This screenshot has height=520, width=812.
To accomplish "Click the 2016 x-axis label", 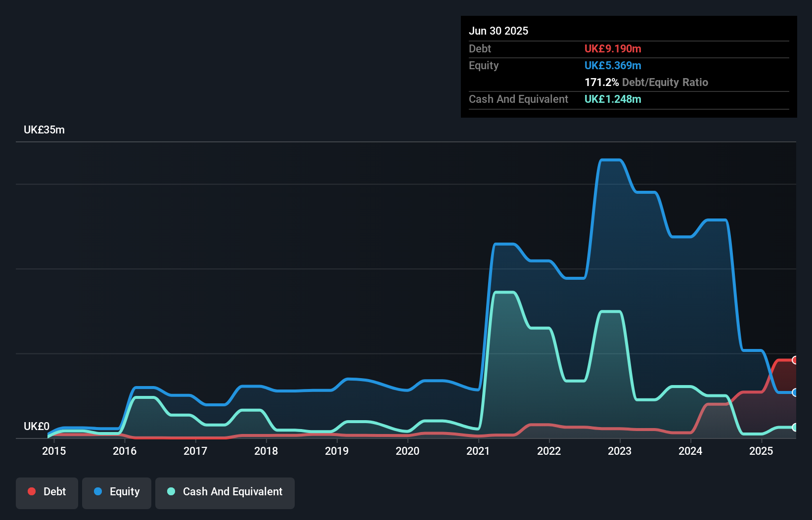I will (125, 451).
